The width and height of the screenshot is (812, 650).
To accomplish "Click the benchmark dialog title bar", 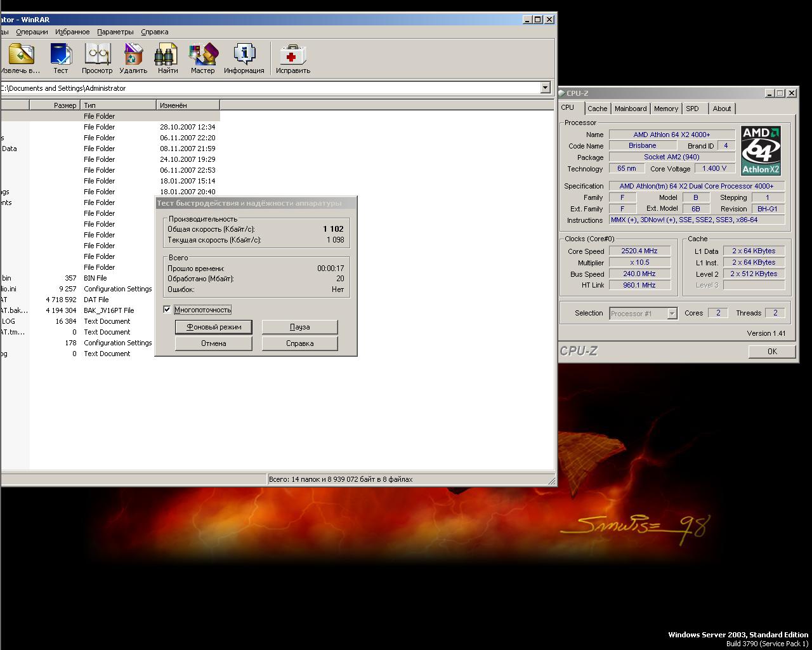I will [x=256, y=203].
